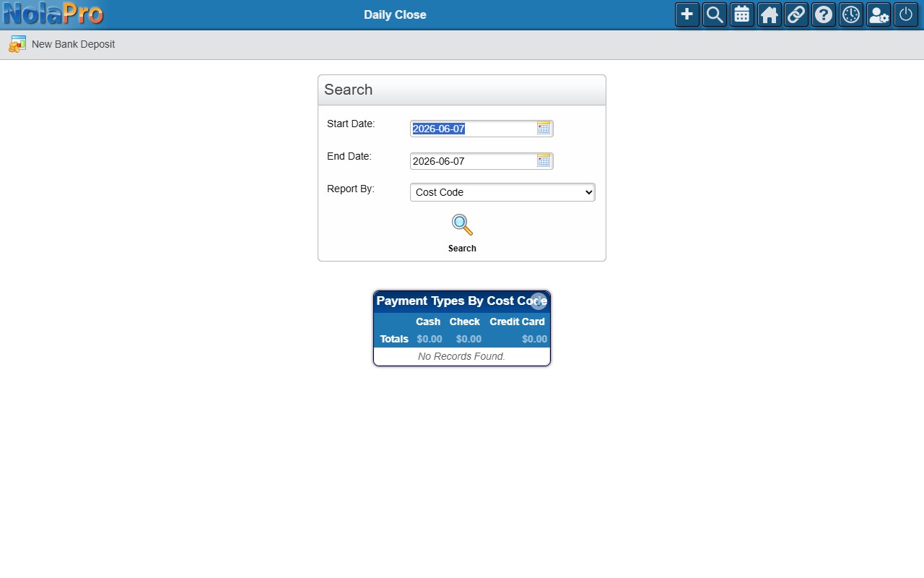
Task: Open the chain links toolbar icon
Action: [x=796, y=14]
